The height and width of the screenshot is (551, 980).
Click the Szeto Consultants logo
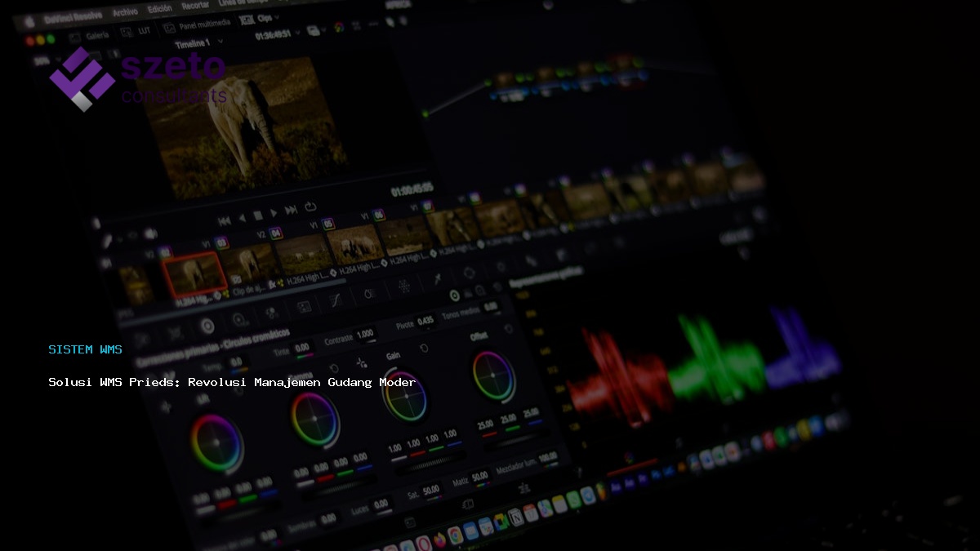tap(137, 78)
